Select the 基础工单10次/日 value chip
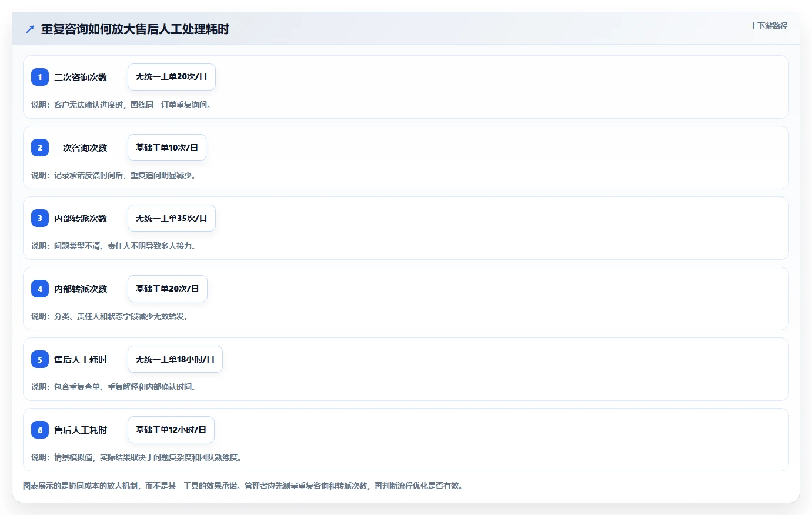The height and width of the screenshot is (515, 812). click(x=167, y=148)
